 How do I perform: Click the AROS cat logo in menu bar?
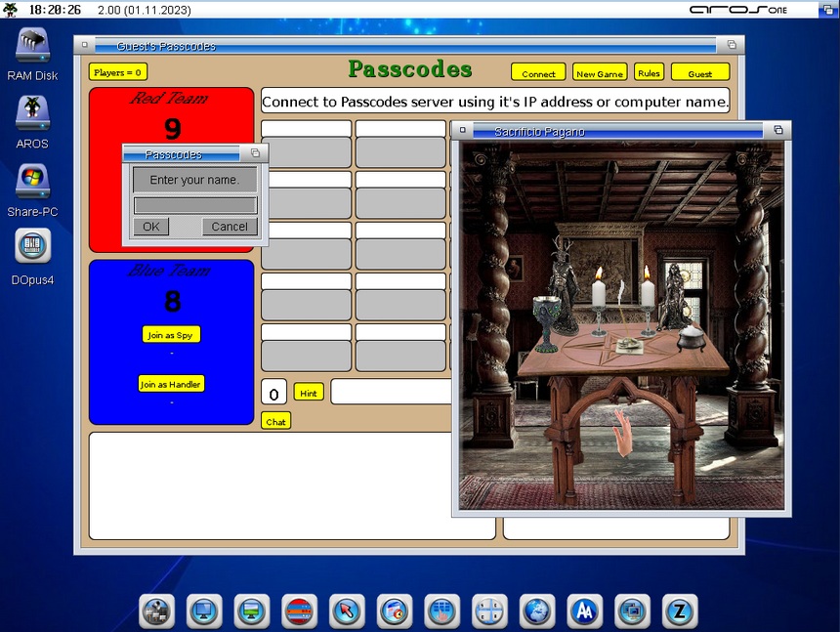pyautogui.click(x=12, y=9)
